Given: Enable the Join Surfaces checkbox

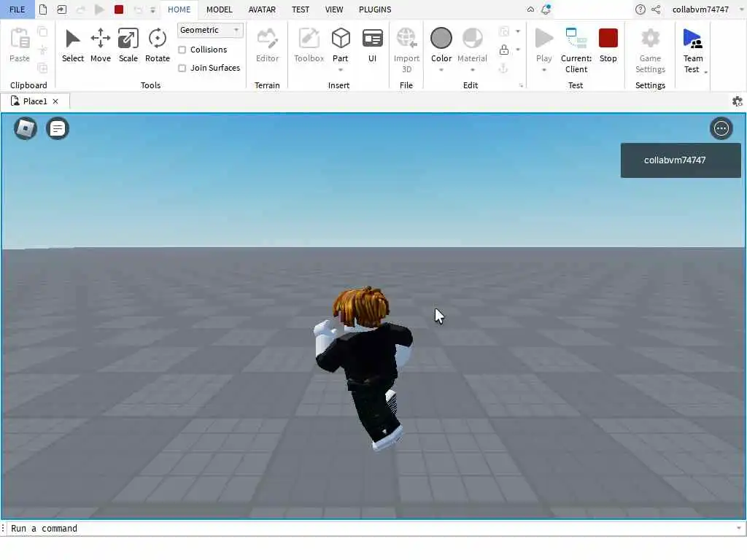Looking at the screenshot, I should (x=182, y=68).
